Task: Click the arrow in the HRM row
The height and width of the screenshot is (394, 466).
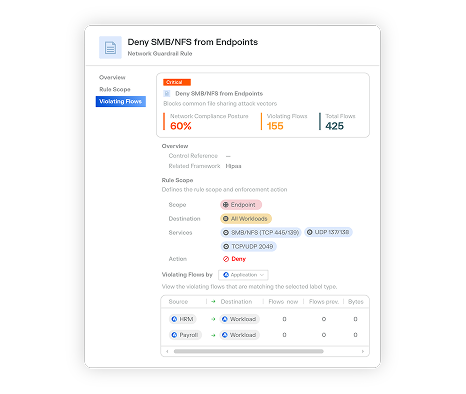Action: pos(213,319)
